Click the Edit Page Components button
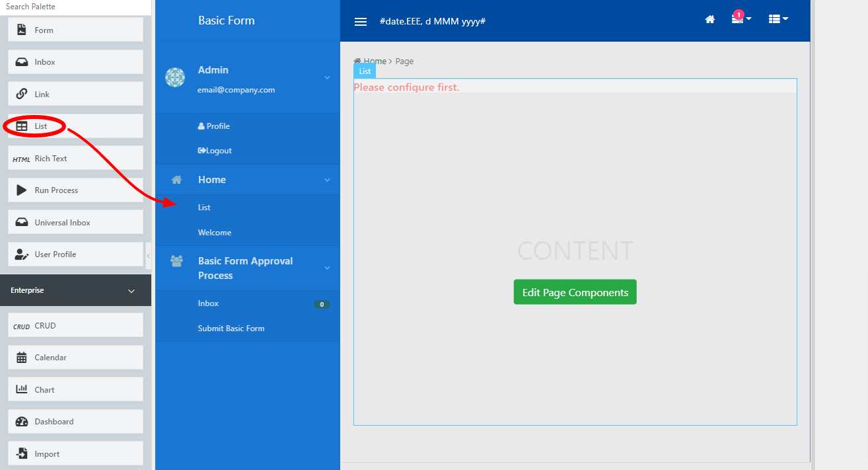 coord(575,292)
